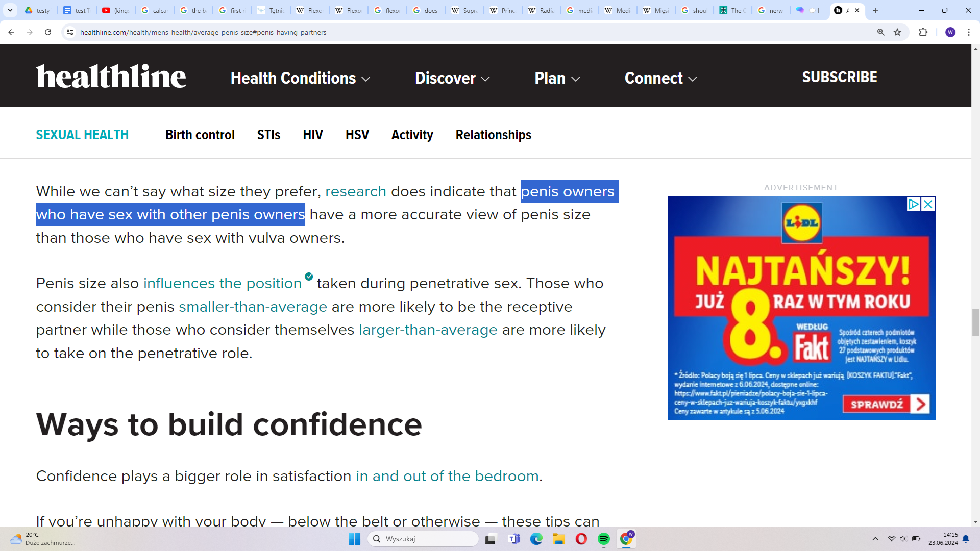The width and height of the screenshot is (980, 551).
Task: Click the trusted source checkmark badge
Action: (x=309, y=277)
